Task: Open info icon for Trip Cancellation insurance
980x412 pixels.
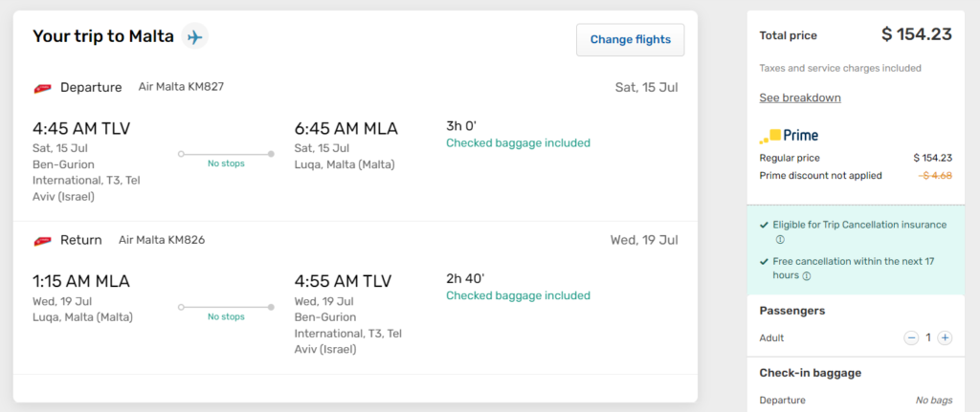Action: tap(779, 240)
